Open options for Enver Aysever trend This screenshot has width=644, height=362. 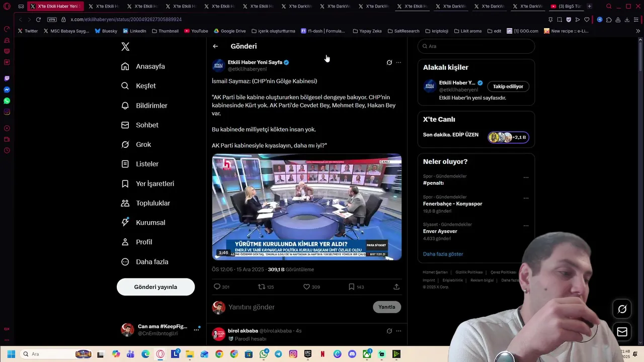tap(526, 226)
